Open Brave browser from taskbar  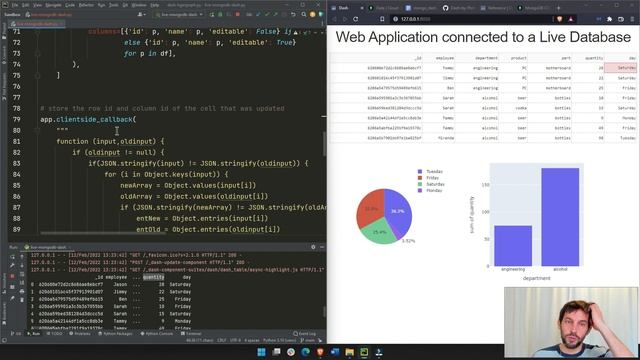[x=320, y=352]
